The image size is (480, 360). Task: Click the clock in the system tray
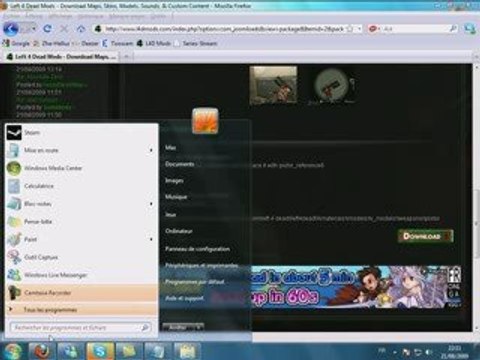pyautogui.click(x=454, y=352)
